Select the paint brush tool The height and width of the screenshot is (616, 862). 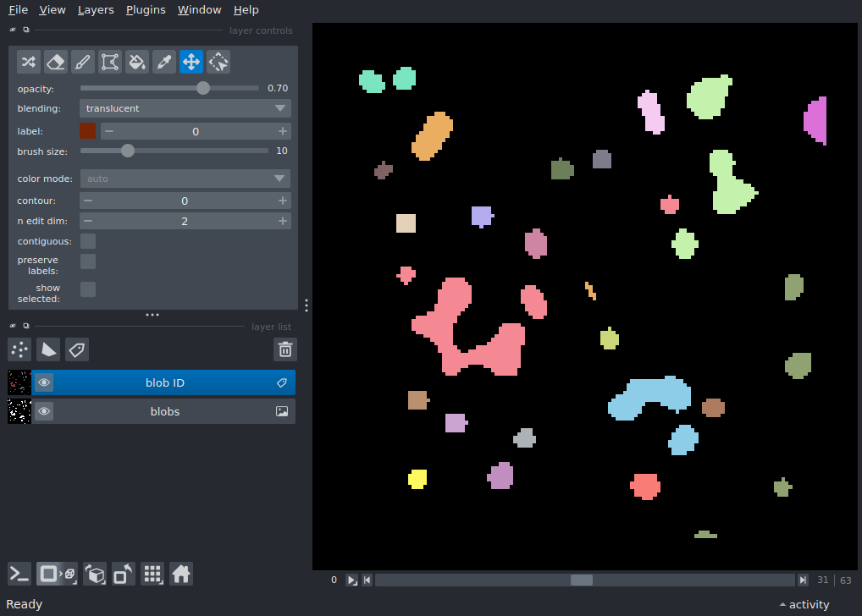(x=83, y=62)
